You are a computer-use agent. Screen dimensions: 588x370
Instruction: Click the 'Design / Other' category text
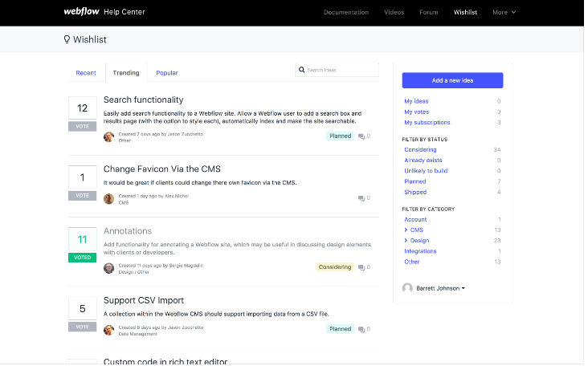(134, 273)
